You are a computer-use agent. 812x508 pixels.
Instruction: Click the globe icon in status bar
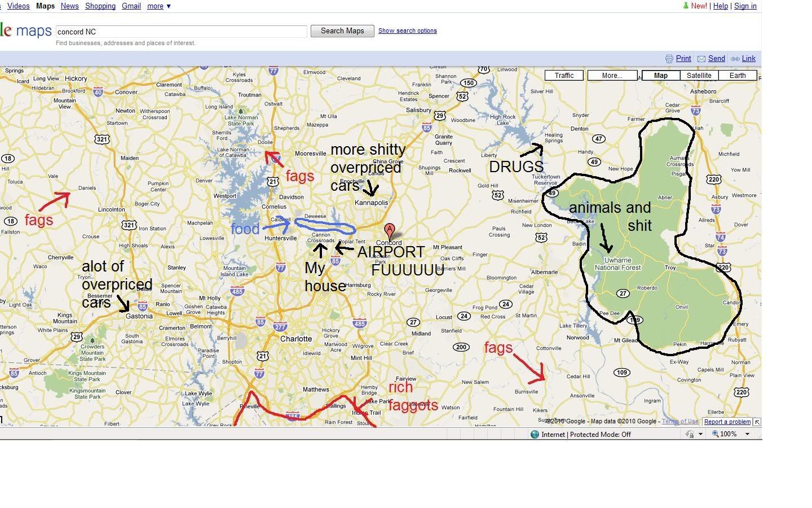click(535, 434)
